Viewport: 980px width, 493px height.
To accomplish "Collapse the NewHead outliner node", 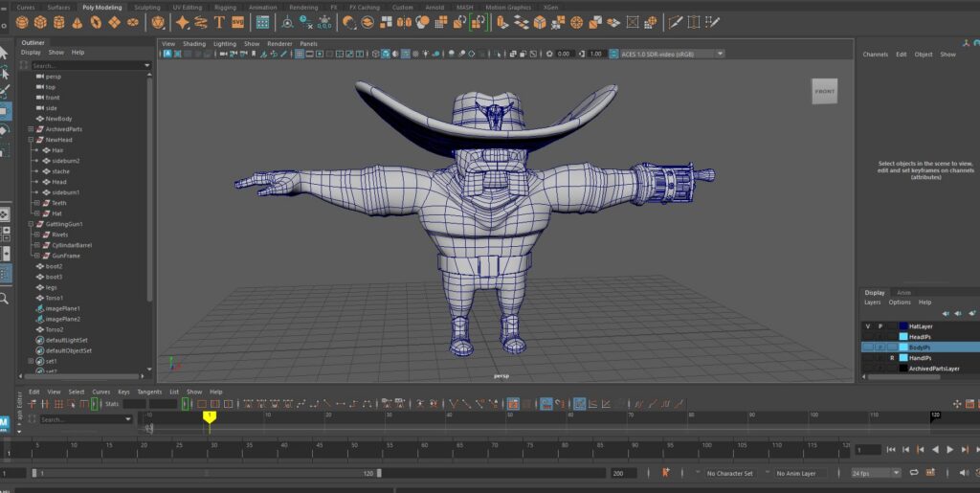I will pos(31,140).
